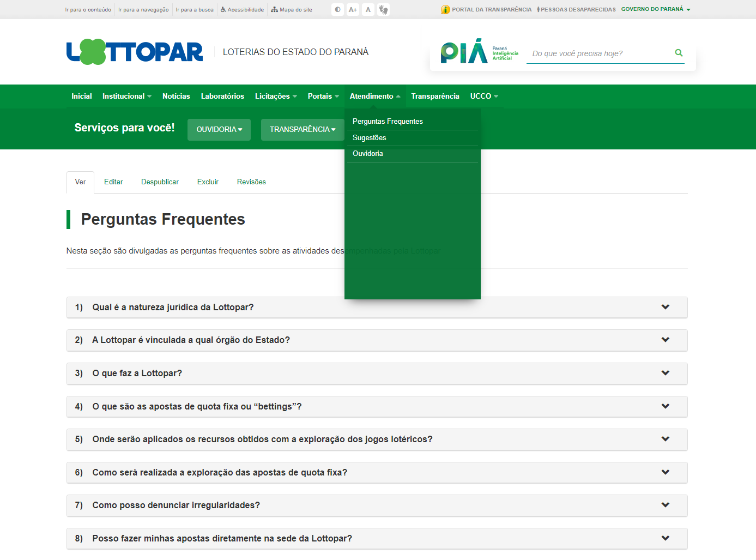Click 'Serviços para você!' text

click(124, 128)
